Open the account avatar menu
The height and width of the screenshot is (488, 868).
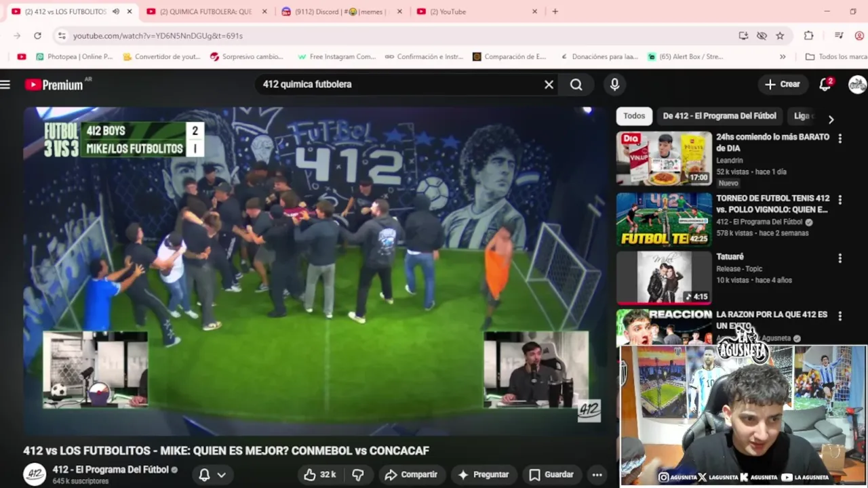[x=857, y=85]
